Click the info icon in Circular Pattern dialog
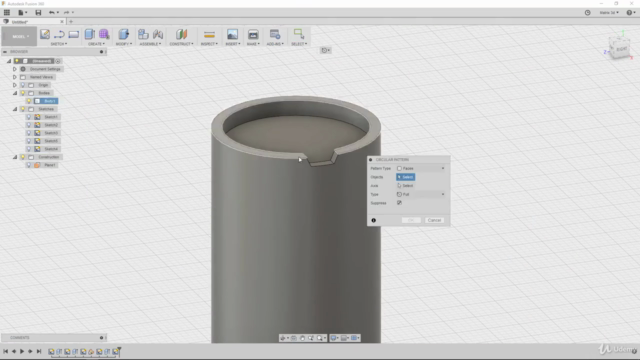Image resolution: width=640 pixels, height=360 pixels. 373,220
